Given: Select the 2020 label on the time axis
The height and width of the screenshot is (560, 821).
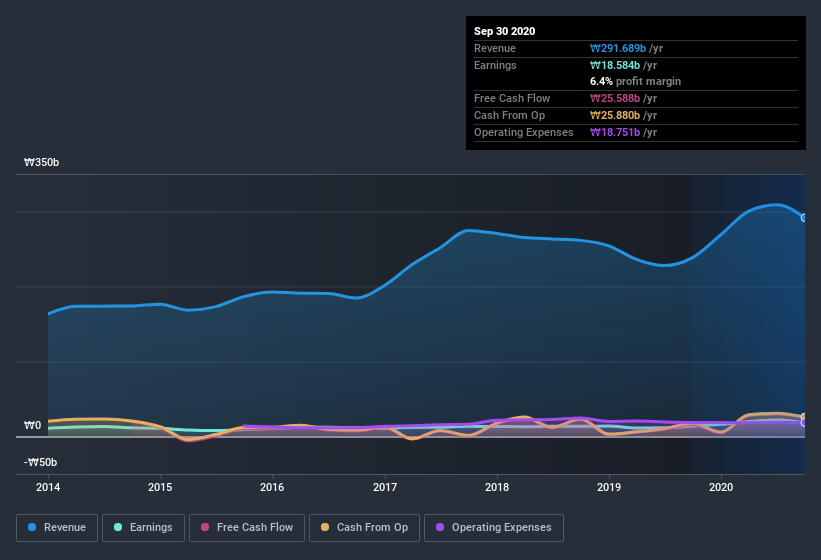Looking at the screenshot, I should 721,487.
